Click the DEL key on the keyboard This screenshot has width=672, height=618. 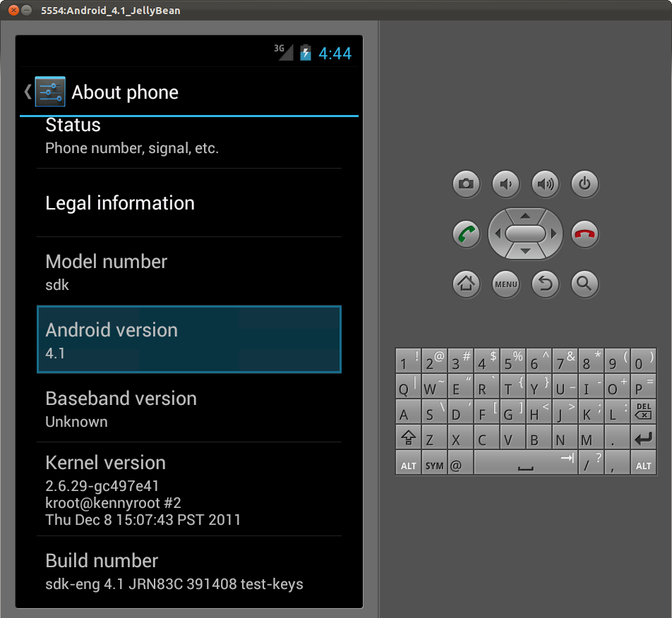point(643,411)
